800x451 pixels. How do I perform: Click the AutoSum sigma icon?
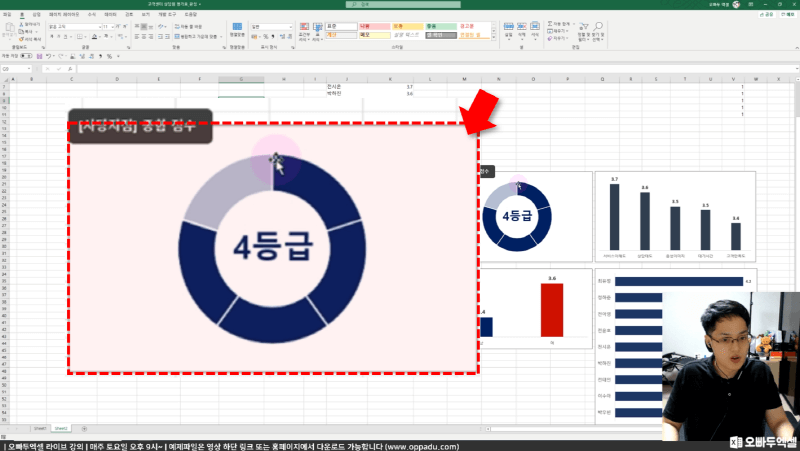pos(550,24)
